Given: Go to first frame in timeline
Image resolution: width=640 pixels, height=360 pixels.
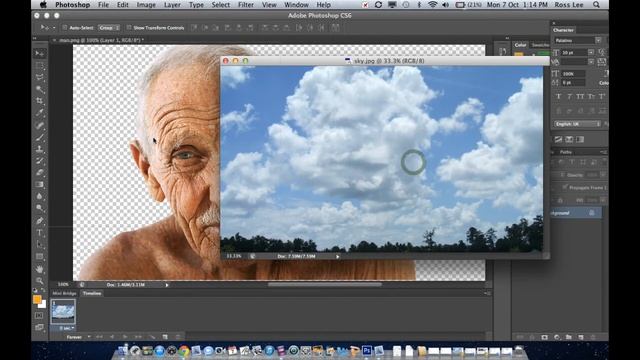Looking at the screenshot, I should (99, 337).
